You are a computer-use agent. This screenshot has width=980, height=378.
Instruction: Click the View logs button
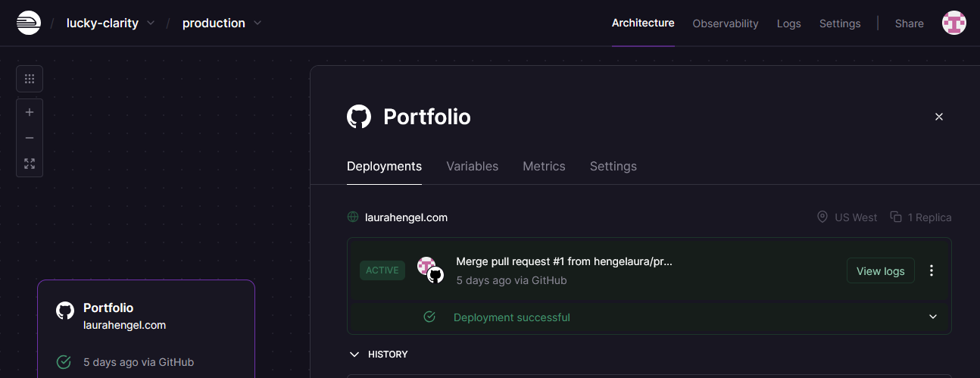880,270
